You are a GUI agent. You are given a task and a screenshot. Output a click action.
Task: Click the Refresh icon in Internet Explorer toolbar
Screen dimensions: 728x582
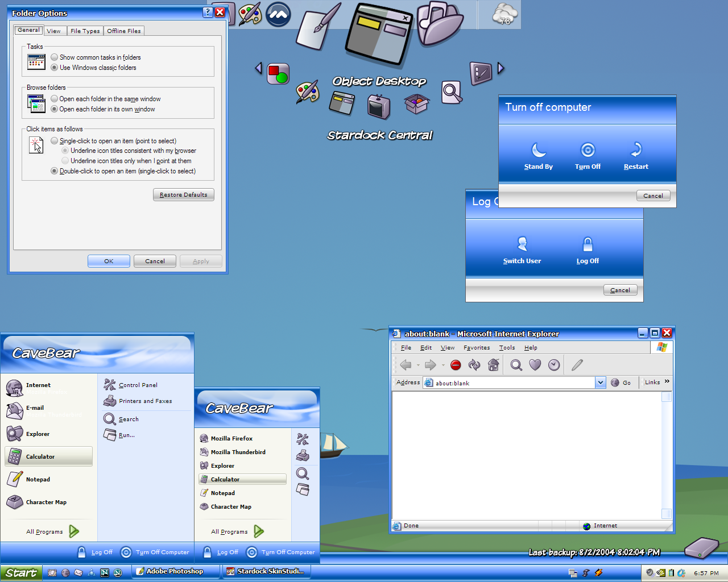click(x=474, y=365)
